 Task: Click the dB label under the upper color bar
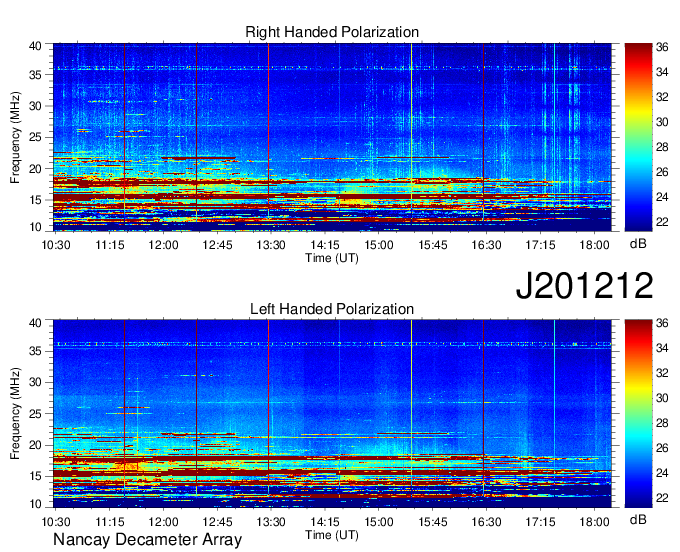tap(638, 244)
